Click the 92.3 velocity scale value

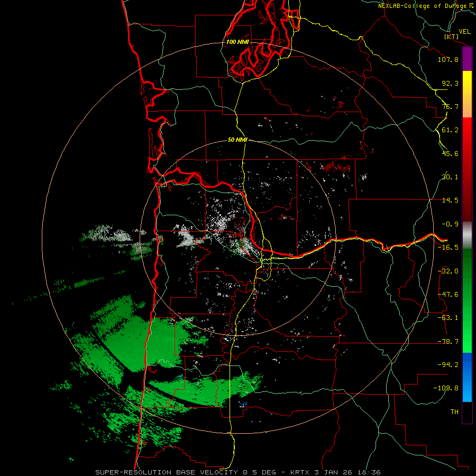[x=450, y=83]
